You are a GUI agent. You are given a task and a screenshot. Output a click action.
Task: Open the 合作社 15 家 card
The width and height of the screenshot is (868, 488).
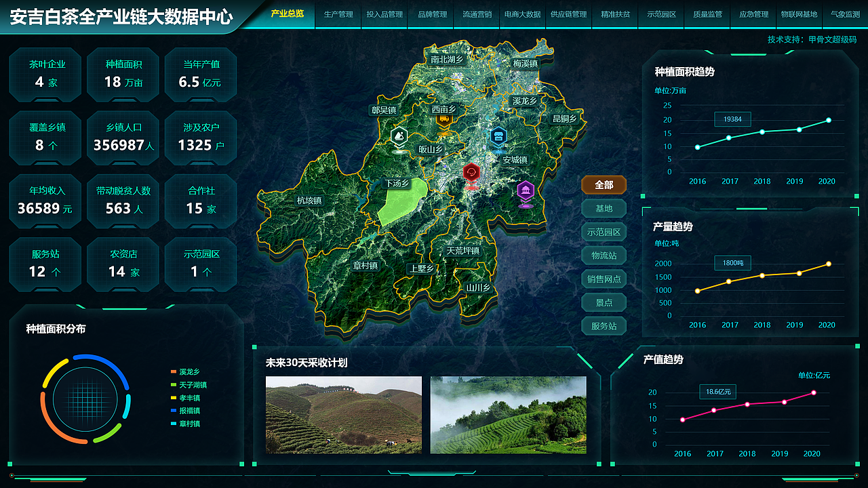tap(201, 201)
